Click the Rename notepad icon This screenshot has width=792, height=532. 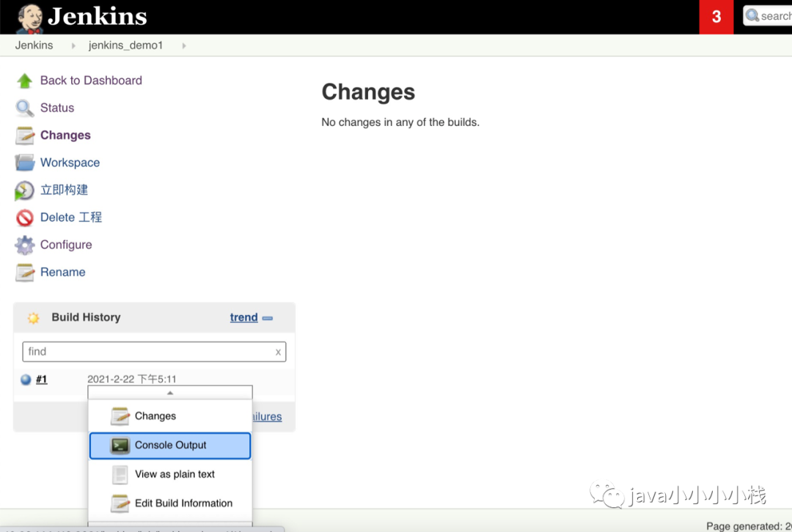coord(24,273)
